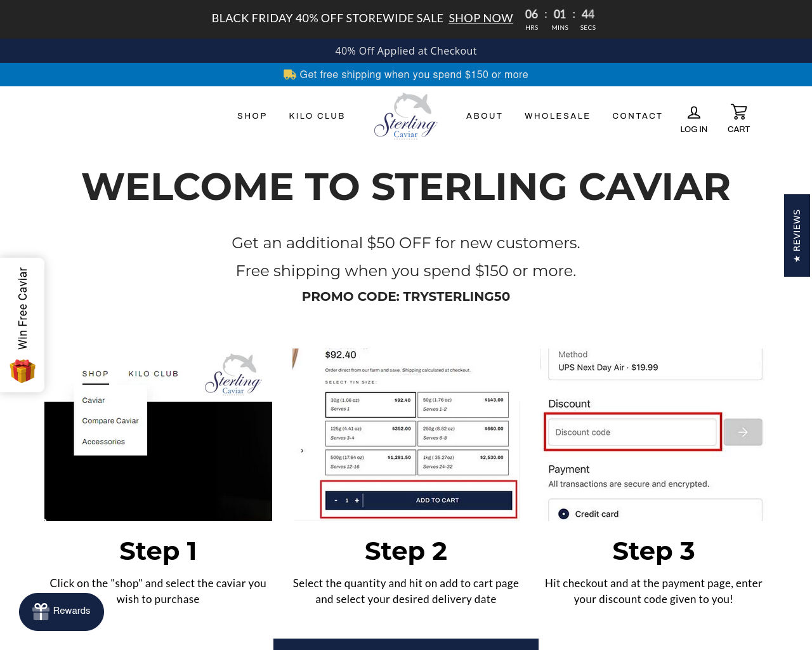Viewport: 812px width, 650px height.
Task: Click the Step 1 heading
Action: pyautogui.click(x=158, y=551)
